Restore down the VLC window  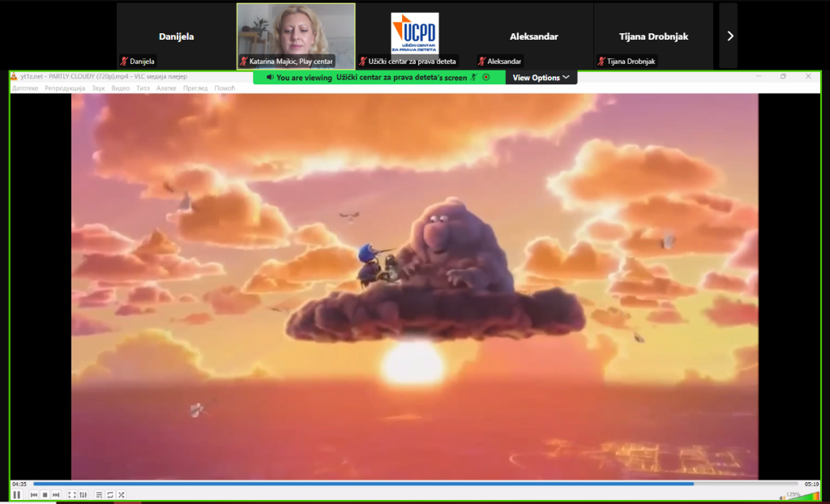[x=784, y=77]
